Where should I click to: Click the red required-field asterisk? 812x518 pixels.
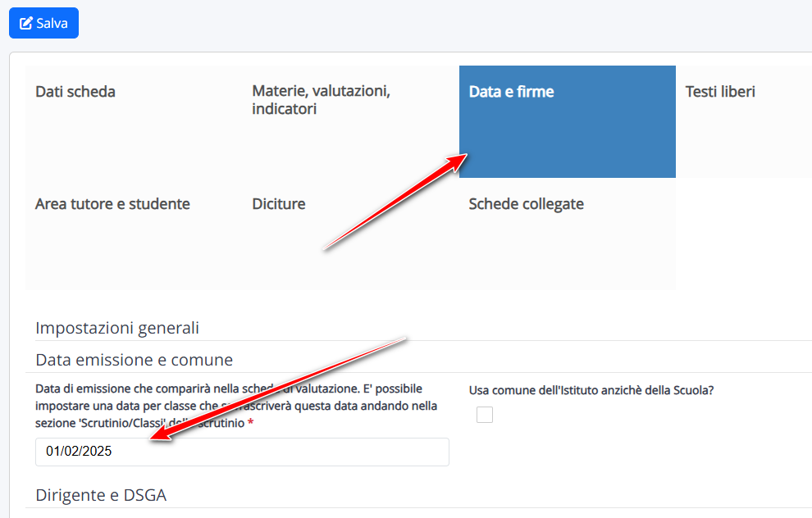click(x=251, y=423)
